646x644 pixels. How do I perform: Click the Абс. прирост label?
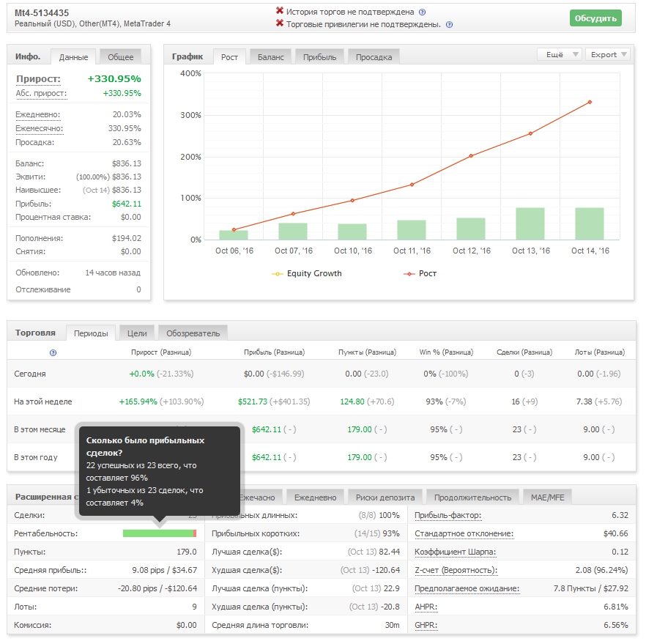(41, 94)
